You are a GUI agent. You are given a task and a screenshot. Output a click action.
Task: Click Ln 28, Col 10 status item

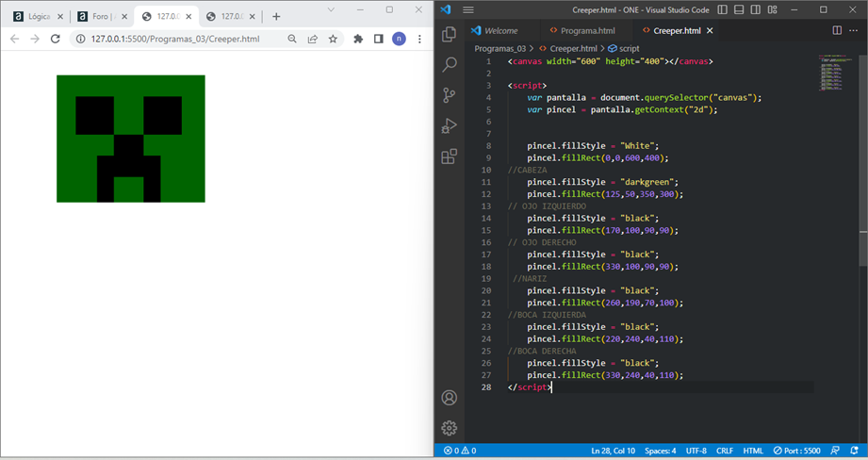(613, 451)
